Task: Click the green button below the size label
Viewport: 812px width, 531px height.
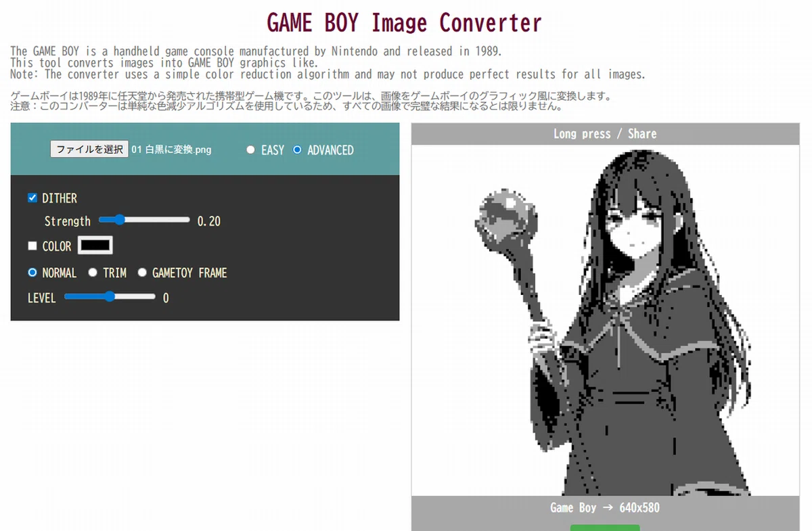Action: pyautogui.click(x=605, y=527)
